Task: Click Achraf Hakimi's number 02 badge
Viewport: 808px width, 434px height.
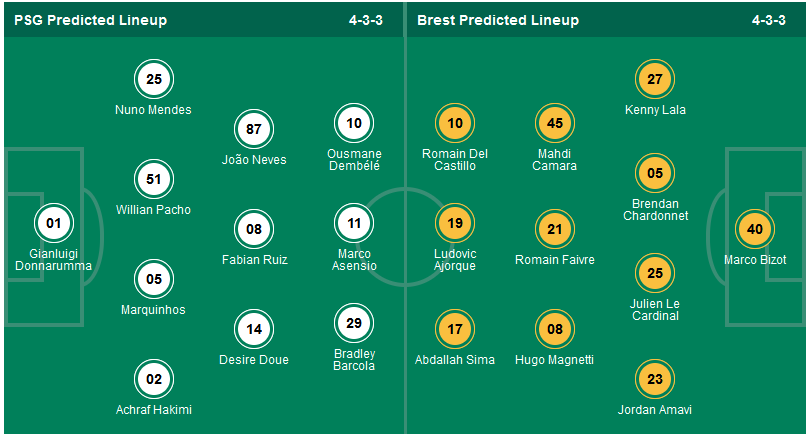Action: click(x=154, y=379)
